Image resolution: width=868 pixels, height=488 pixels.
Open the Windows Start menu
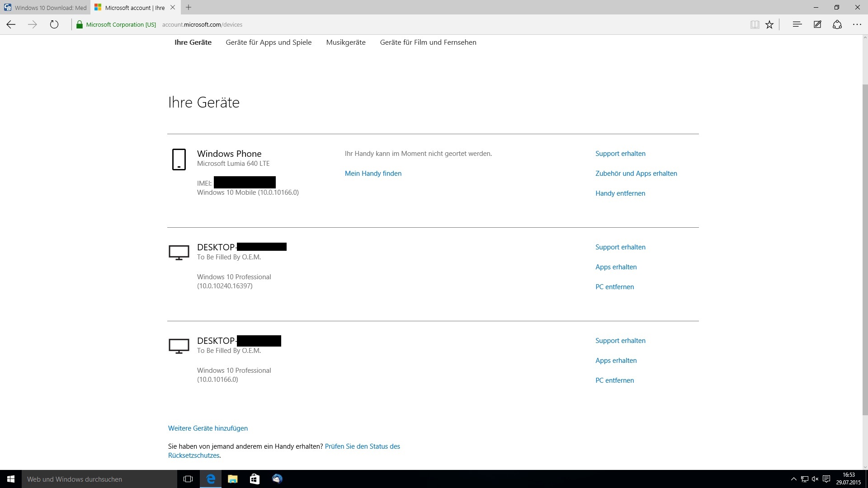pyautogui.click(x=11, y=479)
